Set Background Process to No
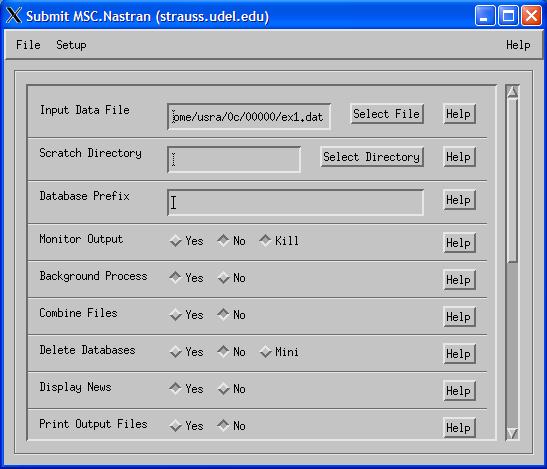The height and width of the screenshot is (469, 547). pyautogui.click(x=231, y=278)
